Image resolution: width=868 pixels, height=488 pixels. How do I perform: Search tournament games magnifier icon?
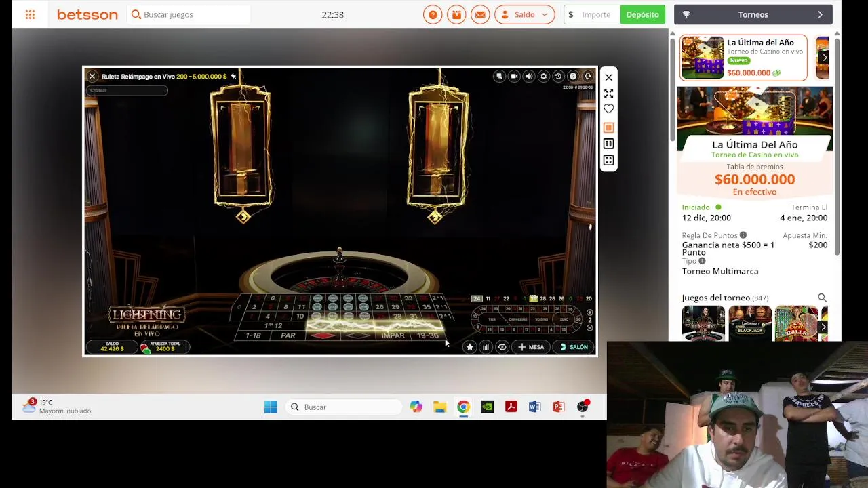pos(822,298)
